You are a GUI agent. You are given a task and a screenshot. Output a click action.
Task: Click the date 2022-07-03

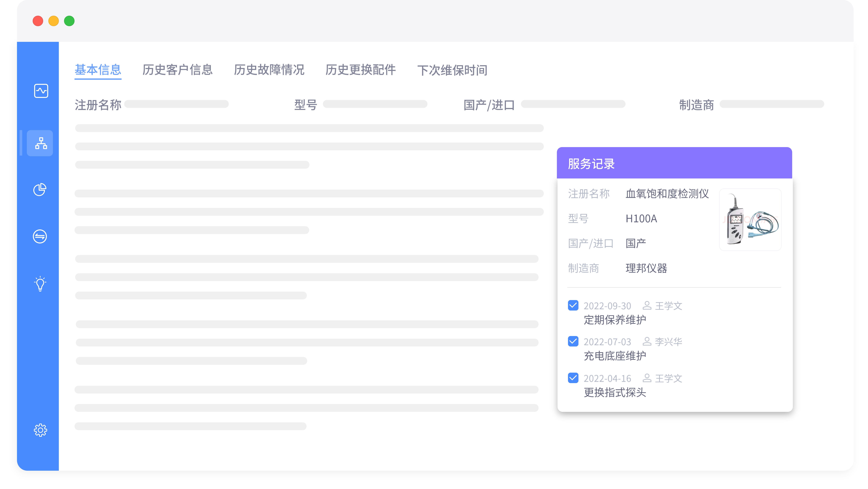click(607, 342)
